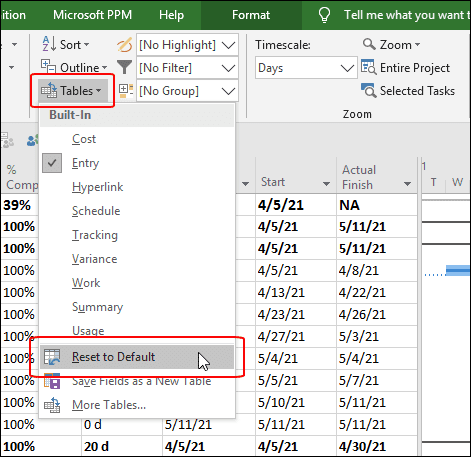The image size is (471, 457).
Task: Open the No Filter dropdown
Action: [x=228, y=68]
